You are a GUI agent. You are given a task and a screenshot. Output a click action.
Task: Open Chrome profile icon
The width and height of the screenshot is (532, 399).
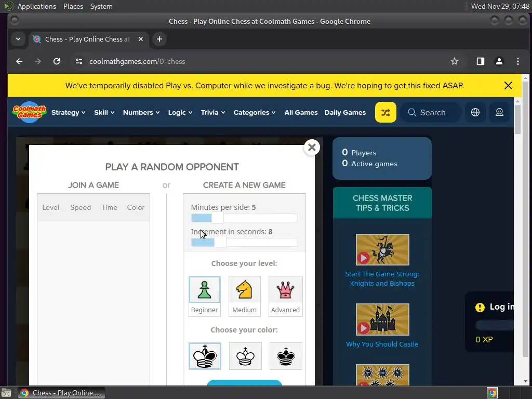click(x=499, y=61)
